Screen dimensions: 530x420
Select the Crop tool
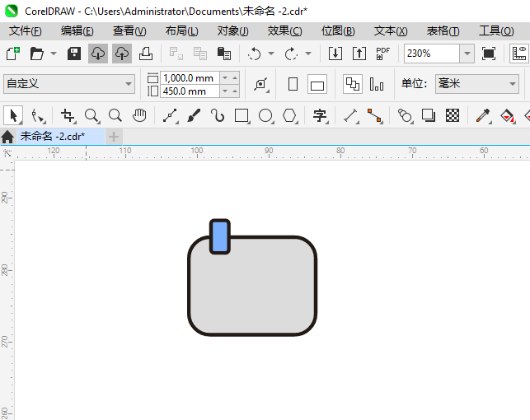(68, 115)
